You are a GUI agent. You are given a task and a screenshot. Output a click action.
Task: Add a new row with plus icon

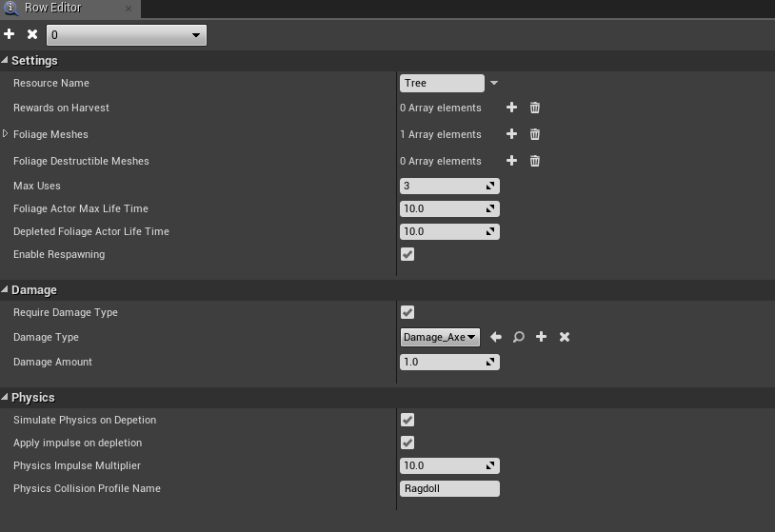(9, 34)
